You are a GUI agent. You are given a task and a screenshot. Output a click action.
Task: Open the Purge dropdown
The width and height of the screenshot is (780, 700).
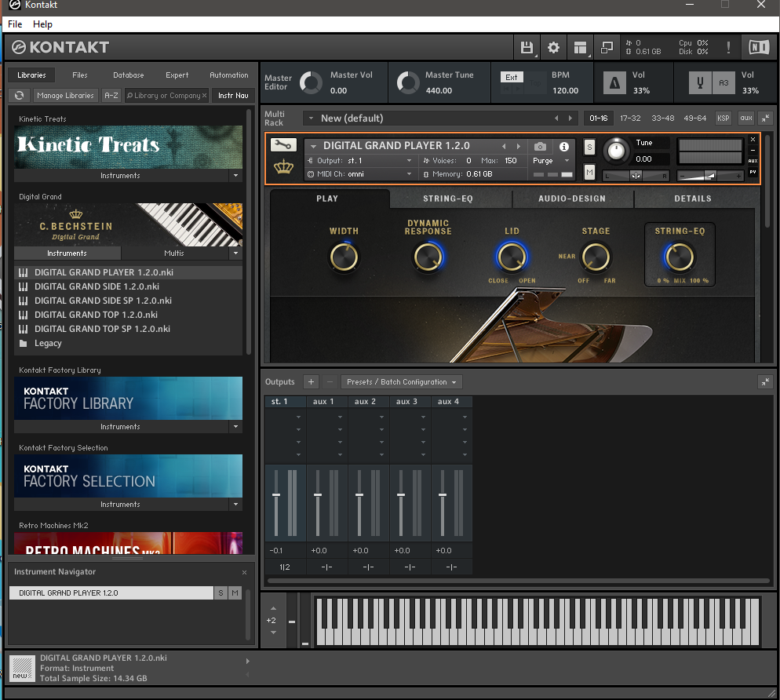tap(551, 161)
